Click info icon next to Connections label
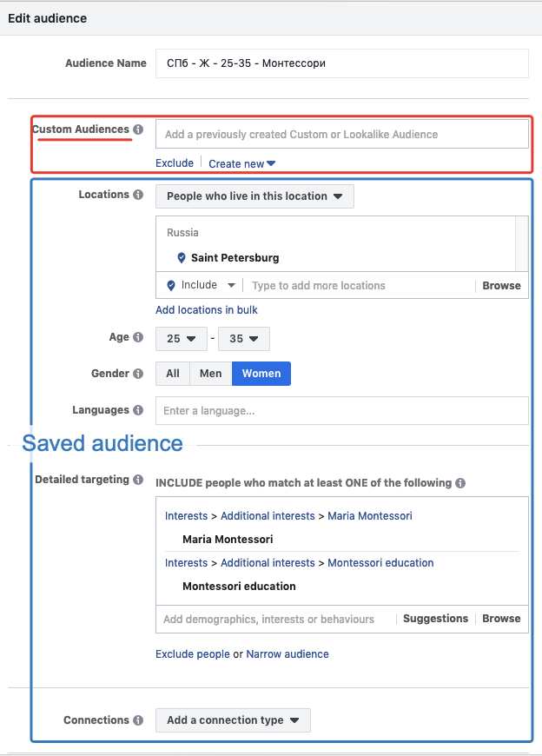 [x=138, y=720]
